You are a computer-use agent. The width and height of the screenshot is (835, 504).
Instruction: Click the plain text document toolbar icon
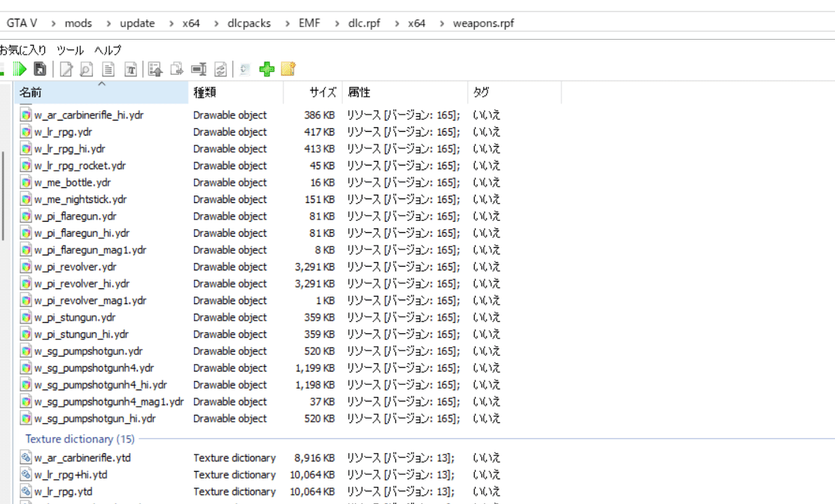pyautogui.click(x=108, y=69)
